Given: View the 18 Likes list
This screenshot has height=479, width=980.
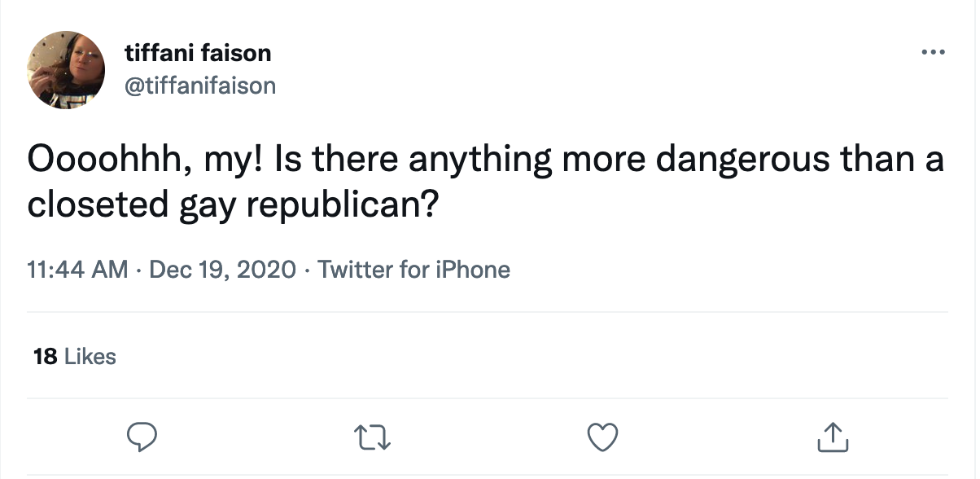Looking at the screenshot, I should tap(75, 356).
